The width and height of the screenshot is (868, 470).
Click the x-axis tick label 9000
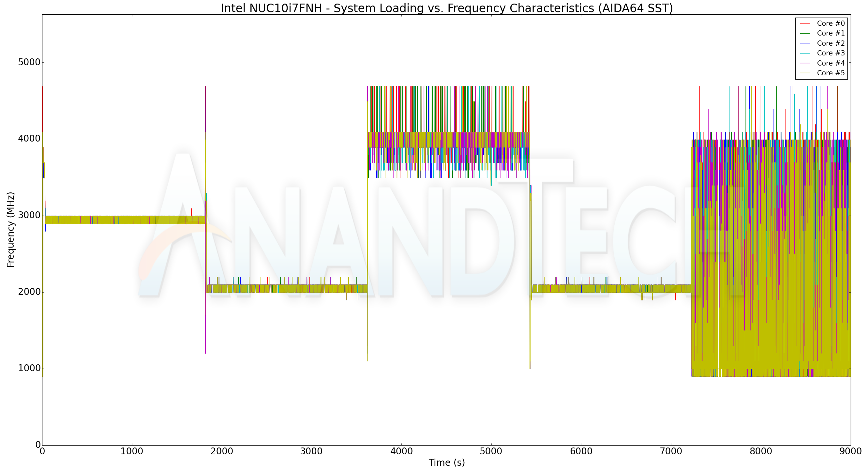tap(851, 451)
